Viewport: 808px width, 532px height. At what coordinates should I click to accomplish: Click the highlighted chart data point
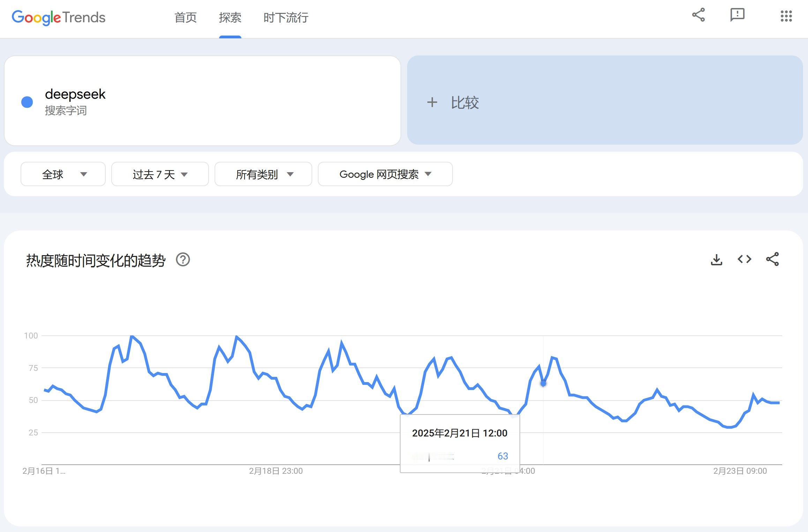pos(543,383)
